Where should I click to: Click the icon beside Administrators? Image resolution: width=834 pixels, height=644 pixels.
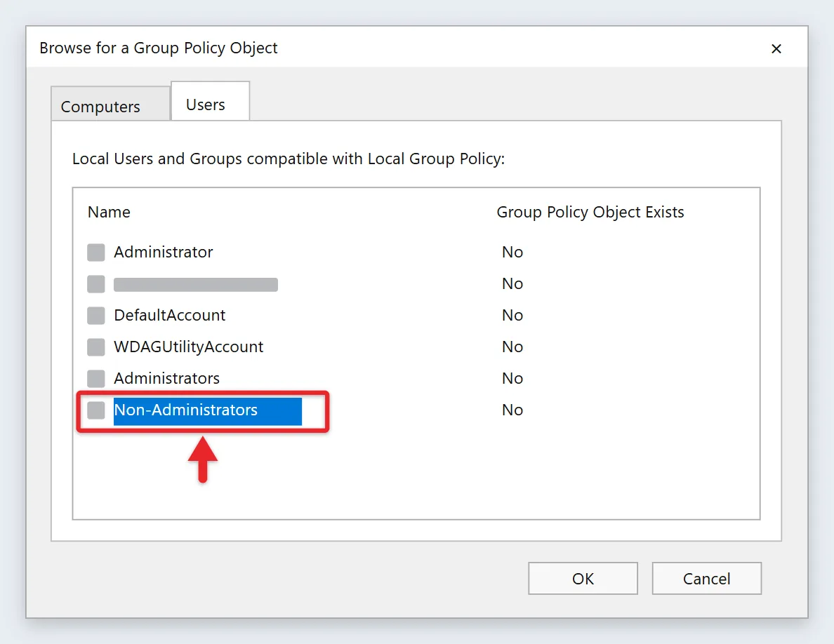(96, 379)
